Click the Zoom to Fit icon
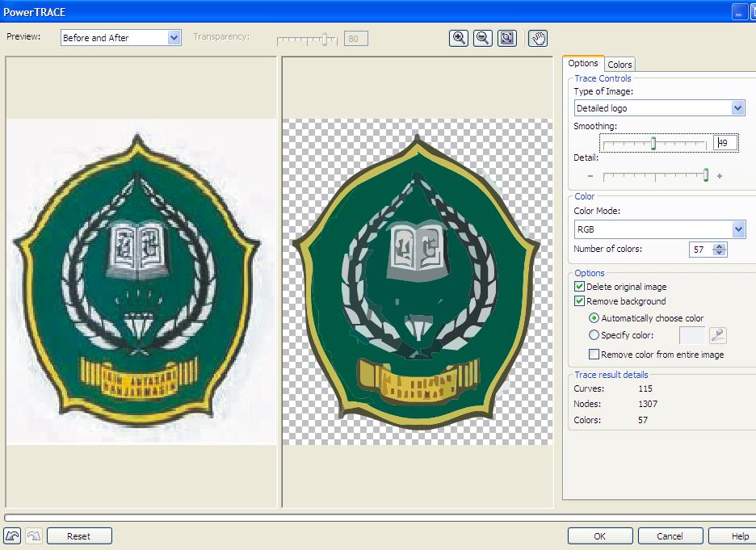Viewport: 756px width, 550px height. [x=506, y=38]
